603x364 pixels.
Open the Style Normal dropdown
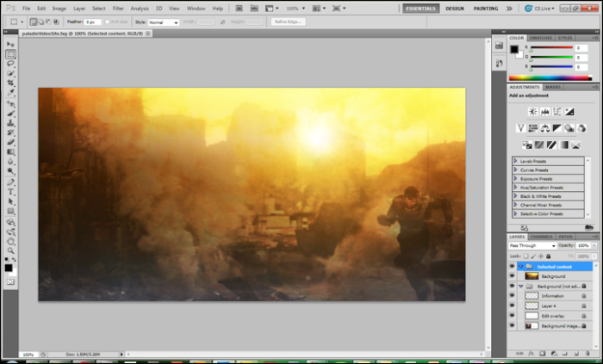click(x=163, y=22)
